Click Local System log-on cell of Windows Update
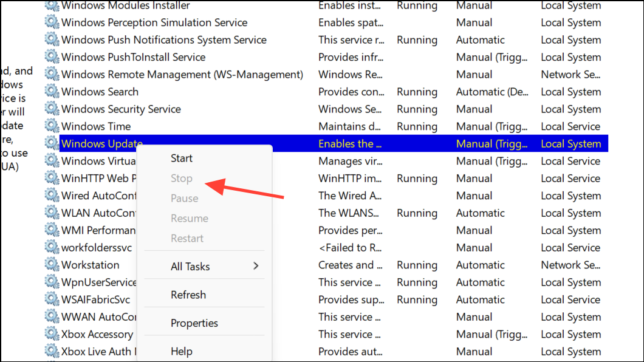The width and height of the screenshot is (644, 362). pos(571,144)
